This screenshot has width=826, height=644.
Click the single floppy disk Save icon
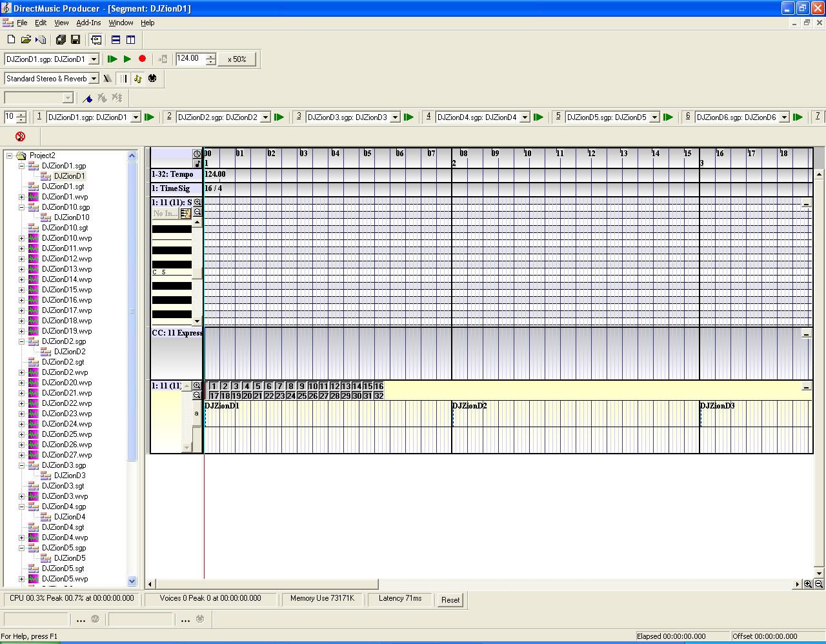click(x=76, y=40)
